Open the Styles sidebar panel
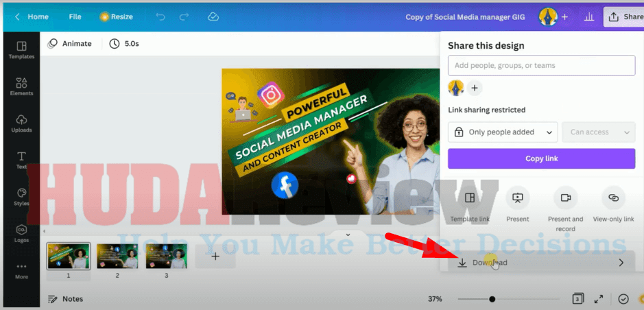644x310 pixels. click(x=21, y=197)
